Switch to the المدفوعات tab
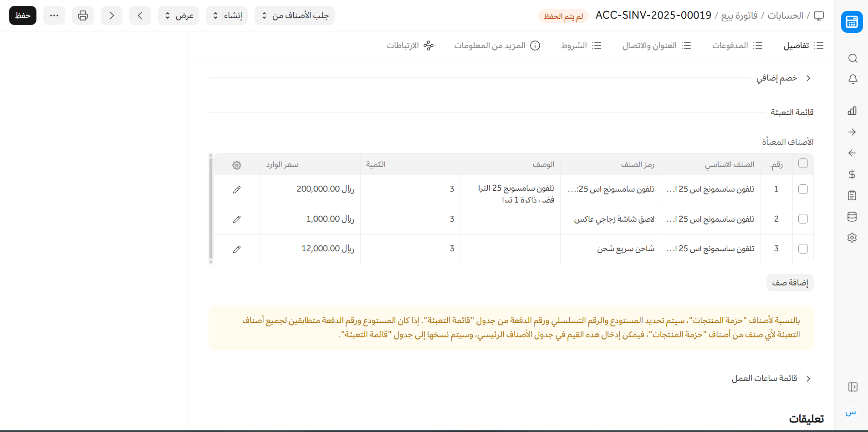 (x=737, y=46)
